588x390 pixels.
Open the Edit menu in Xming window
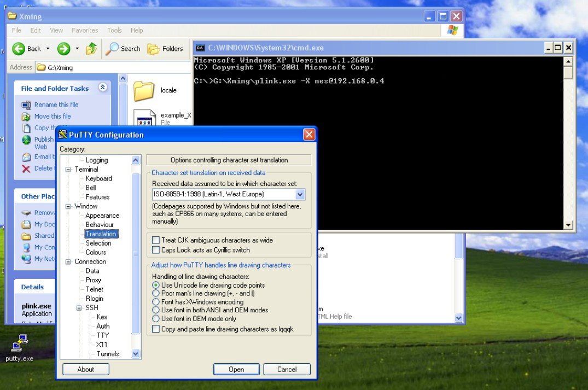36,31
